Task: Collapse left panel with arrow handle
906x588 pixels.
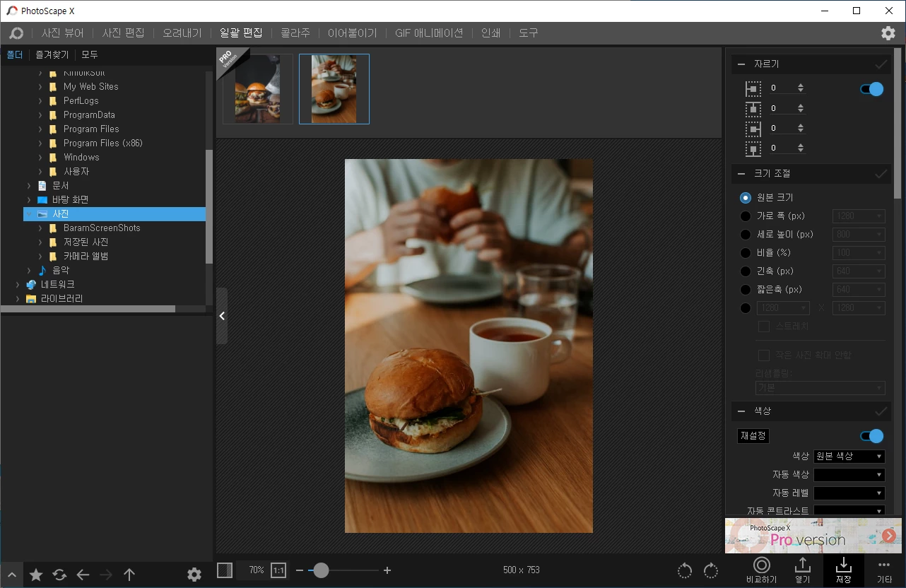Action: (222, 316)
